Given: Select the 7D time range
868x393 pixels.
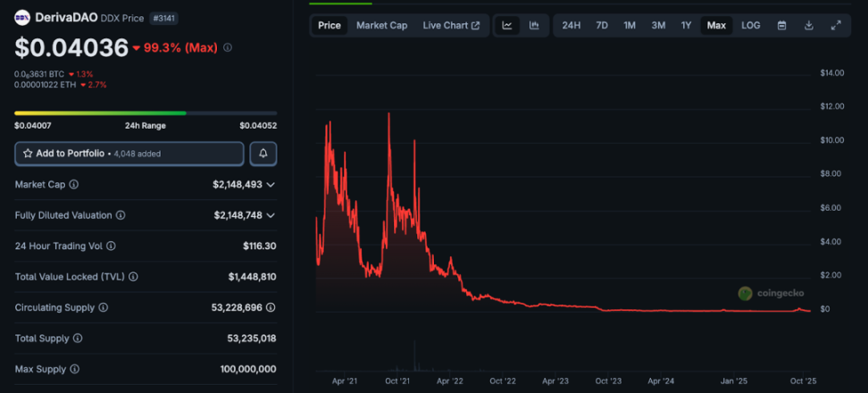Looking at the screenshot, I should [602, 26].
